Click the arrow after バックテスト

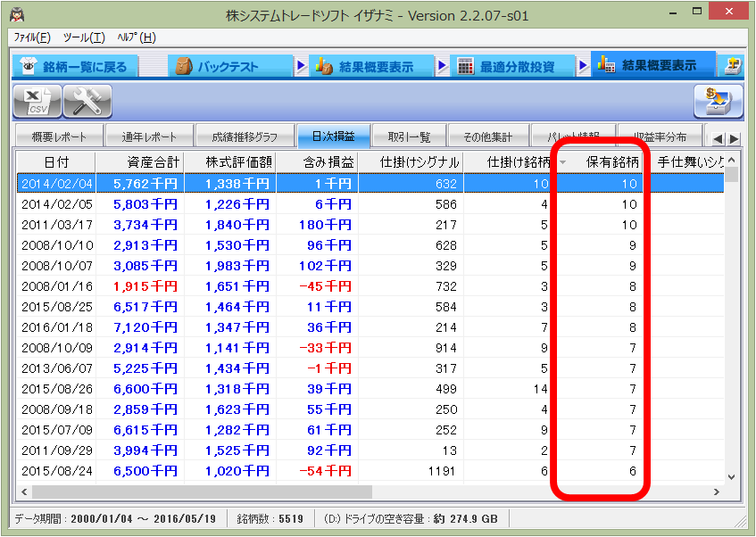tap(302, 65)
